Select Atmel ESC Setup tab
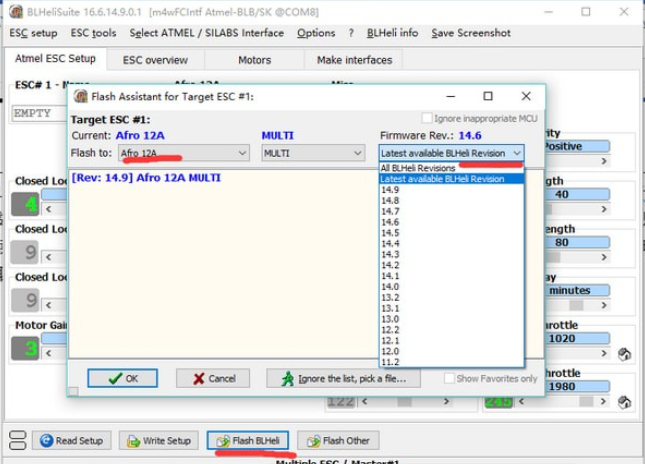The image size is (645, 464). pos(56,58)
